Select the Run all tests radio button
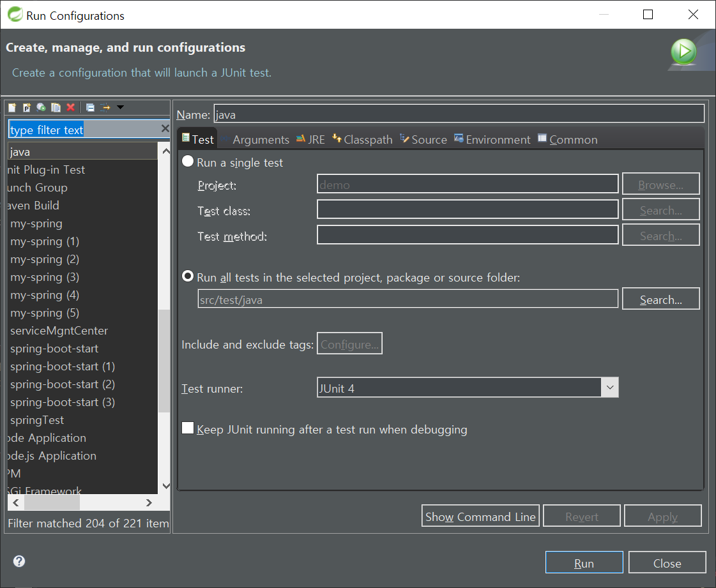This screenshot has width=716, height=588. tap(188, 276)
